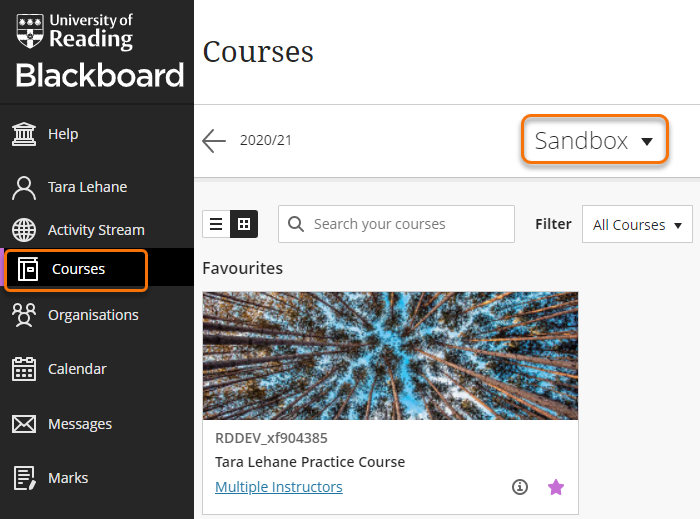Viewport: 700px width, 519px height.
Task: Expand the Sandbox term dropdown
Action: coord(594,141)
